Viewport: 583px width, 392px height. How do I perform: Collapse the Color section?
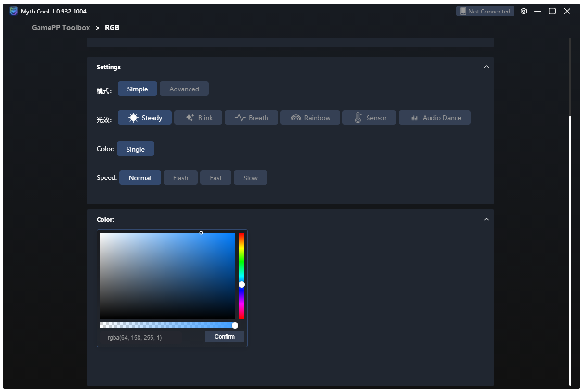(486, 219)
